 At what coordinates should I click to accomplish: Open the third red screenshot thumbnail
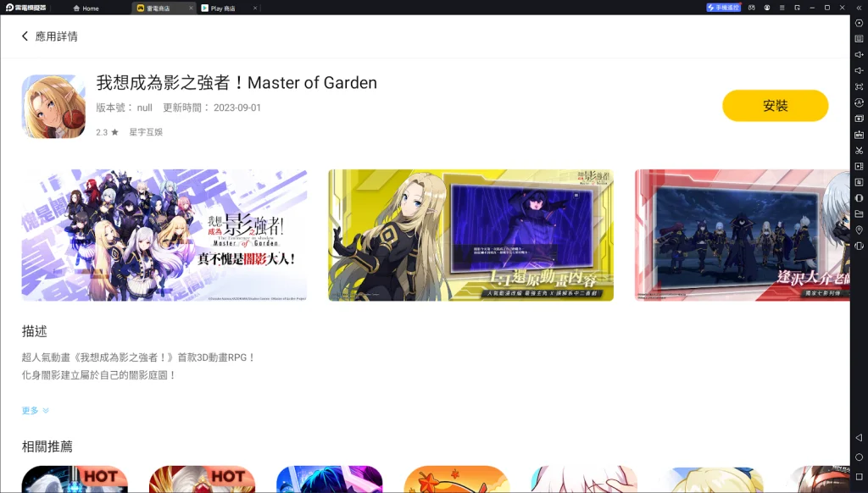click(x=743, y=235)
